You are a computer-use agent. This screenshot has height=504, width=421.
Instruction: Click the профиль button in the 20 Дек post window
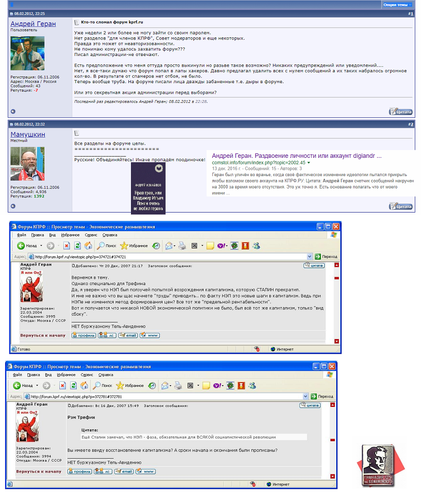click(84, 335)
